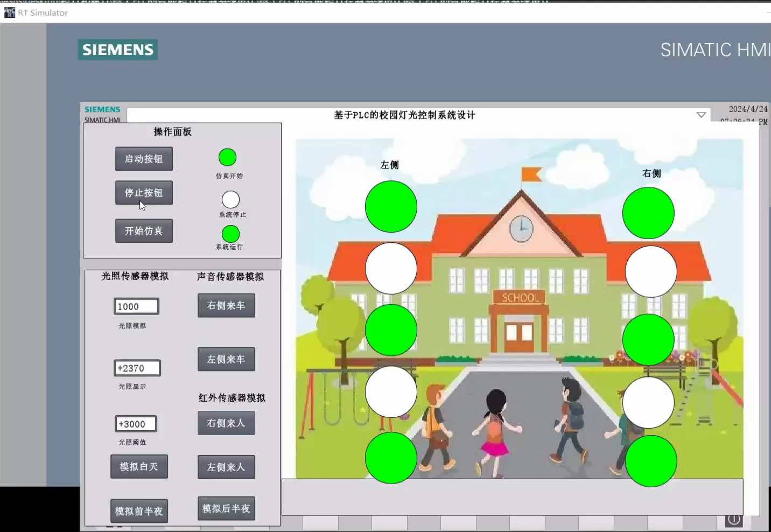Toggle the 右侧来车 sound sensor simulation

[x=226, y=305]
